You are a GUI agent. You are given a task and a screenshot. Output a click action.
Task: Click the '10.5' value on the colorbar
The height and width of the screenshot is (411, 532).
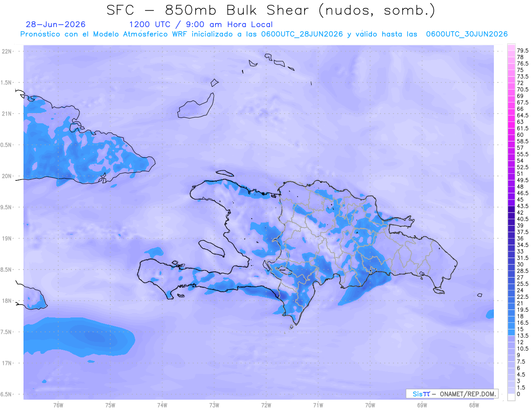[x=523, y=348]
